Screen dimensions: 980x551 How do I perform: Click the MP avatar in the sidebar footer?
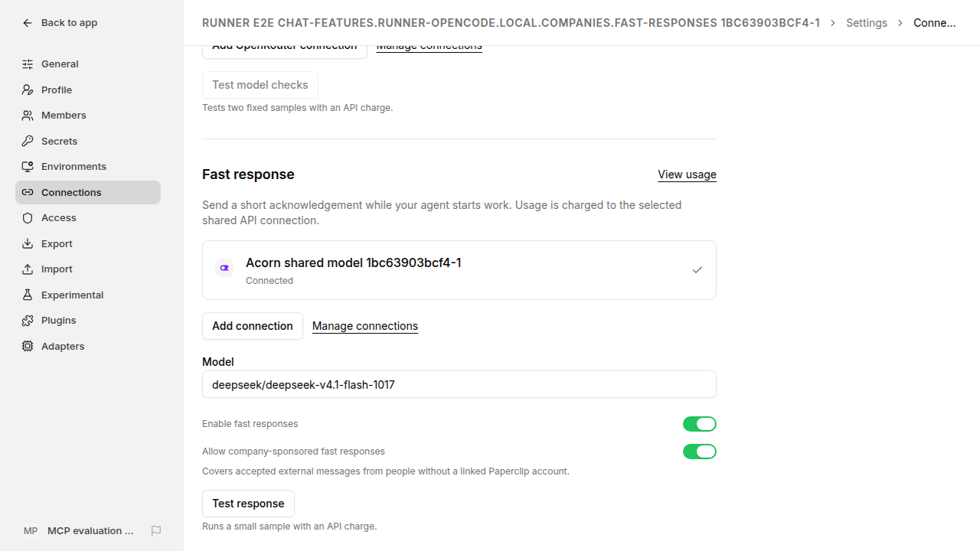(x=31, y=530)
